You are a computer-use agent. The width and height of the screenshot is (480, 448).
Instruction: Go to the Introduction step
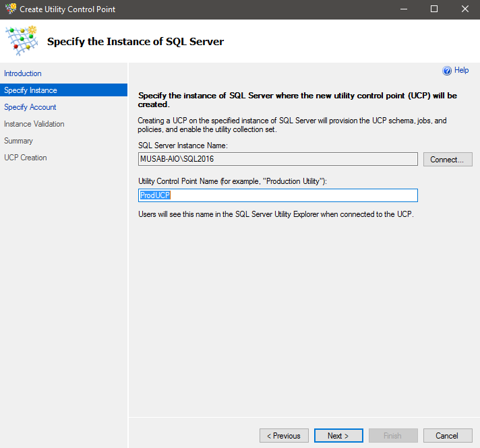(x=23, y=73)
